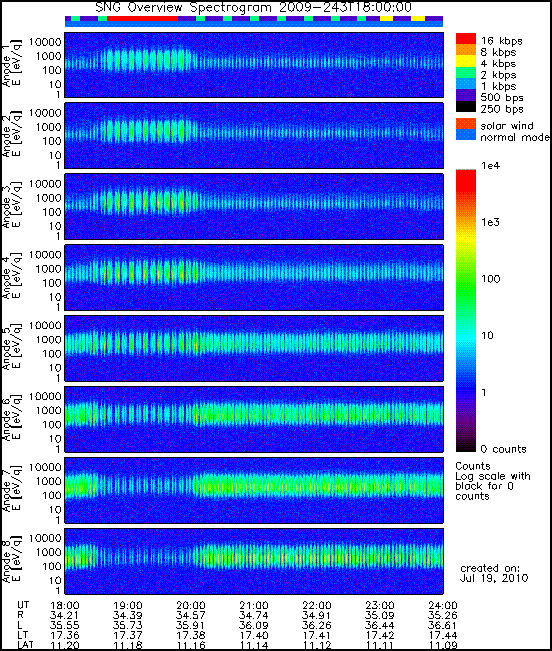Click the 16 kbps red legend swatch

click(x=466, y=39)
